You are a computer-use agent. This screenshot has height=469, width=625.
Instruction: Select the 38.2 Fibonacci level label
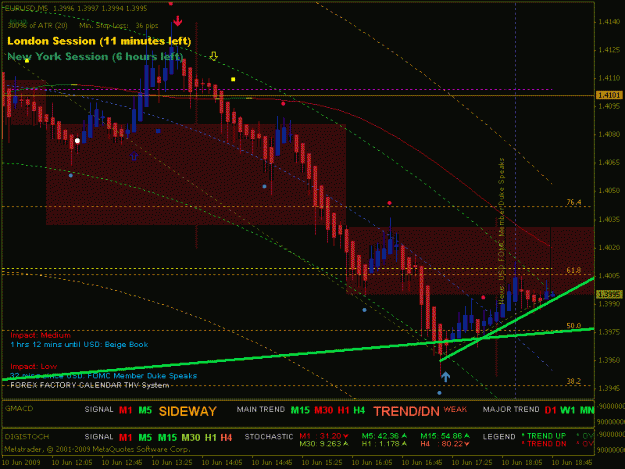574,381
